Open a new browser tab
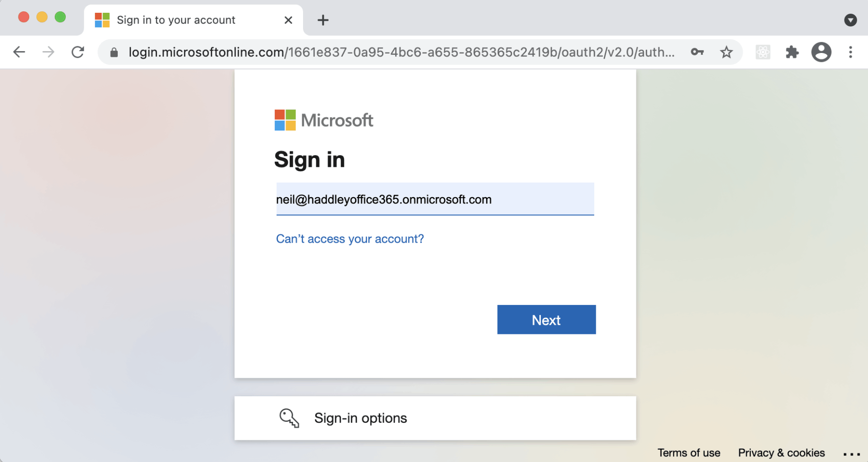Image resolution: width=868 pixels, height=462 pixels. [x=323, y=20]
